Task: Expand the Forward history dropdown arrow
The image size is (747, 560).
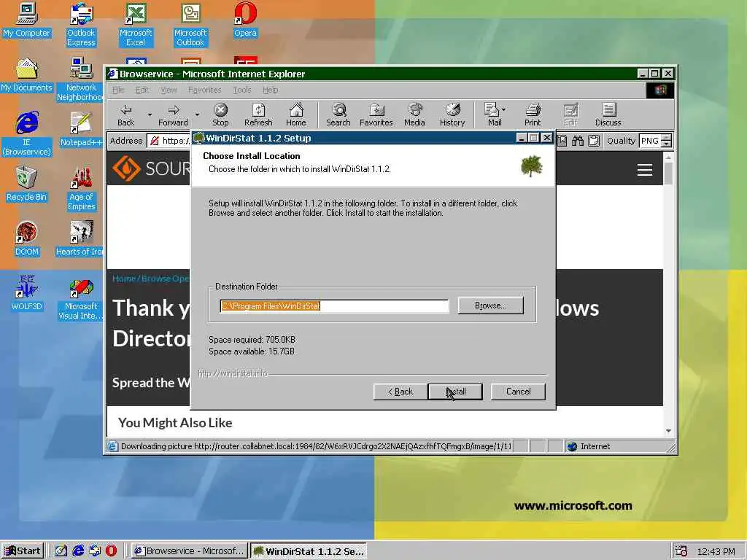Action: (x=197, y=114)
